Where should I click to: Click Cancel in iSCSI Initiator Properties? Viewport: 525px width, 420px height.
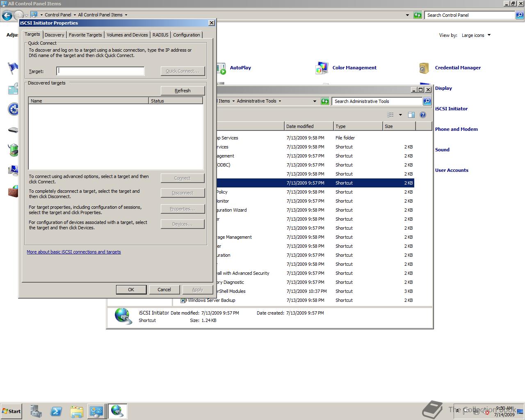tap(164, 290)
